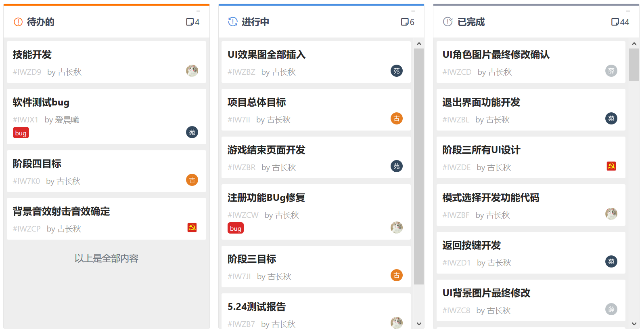The height and width of the screenshot is (335, 644).
Task: Click issue ID #IWZCW
Action: (243, 215)
